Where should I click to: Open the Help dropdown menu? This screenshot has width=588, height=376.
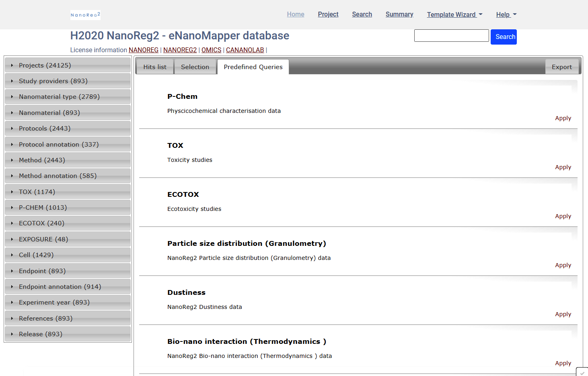coord(506,14)
